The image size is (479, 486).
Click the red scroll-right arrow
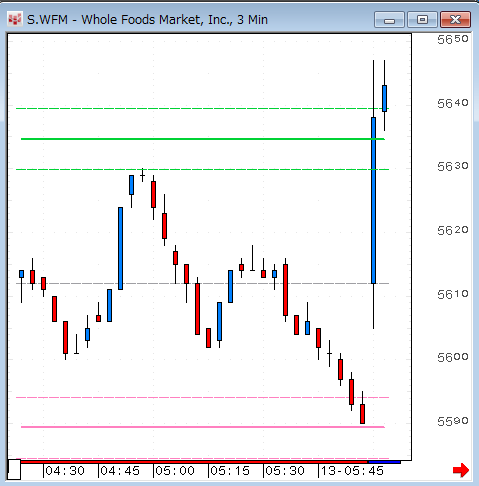click(x=461, y=470)
